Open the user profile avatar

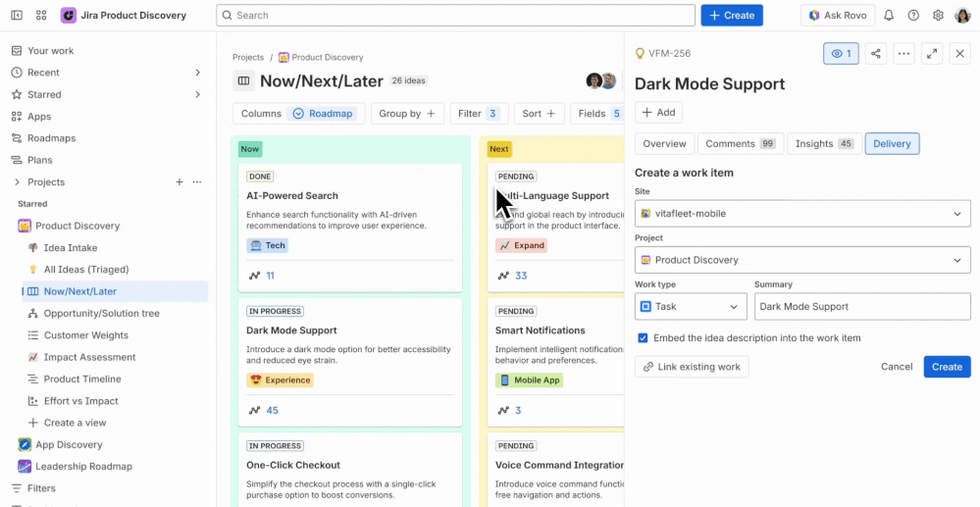coord(962,15)
